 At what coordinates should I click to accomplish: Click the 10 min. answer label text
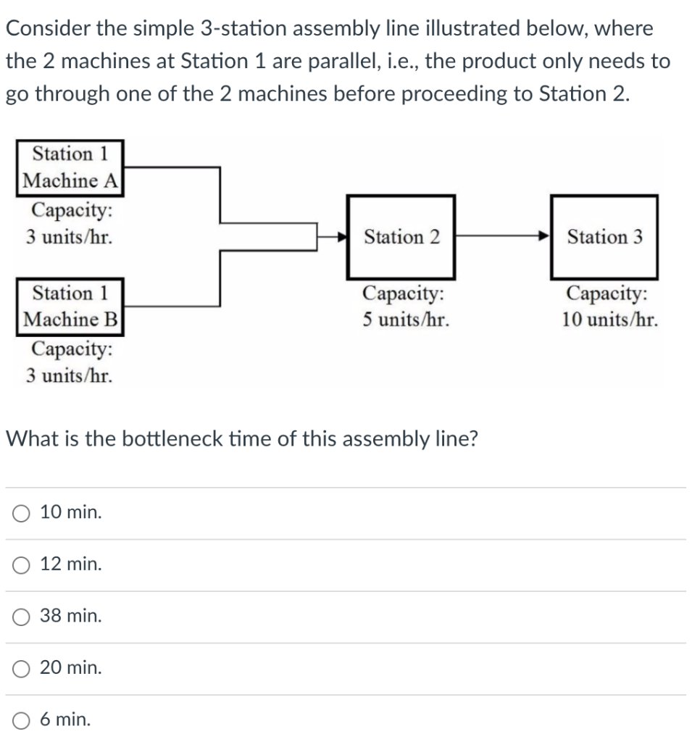pos(70,512)
